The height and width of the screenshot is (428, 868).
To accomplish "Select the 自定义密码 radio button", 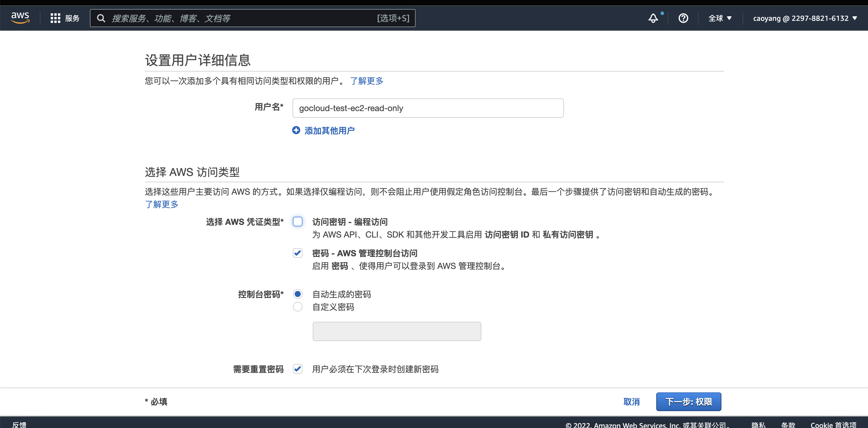I will pyautogui.click(x=298, y=307).
